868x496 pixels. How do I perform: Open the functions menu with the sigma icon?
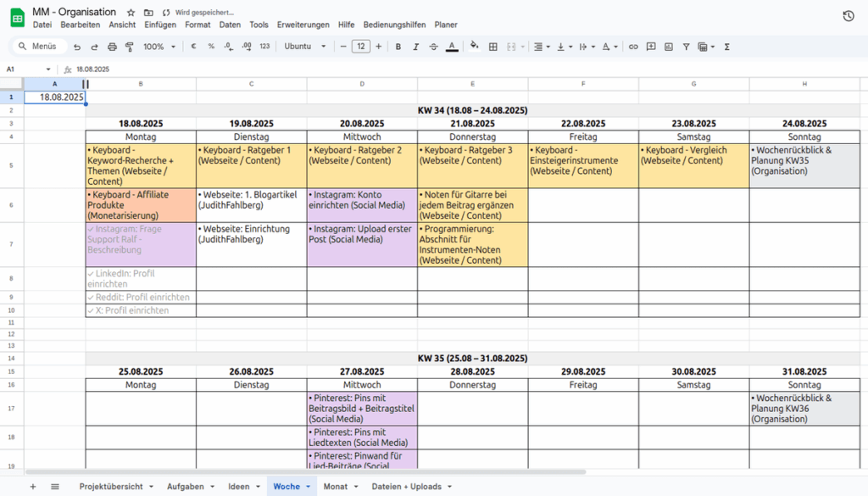tap(727, 47)
